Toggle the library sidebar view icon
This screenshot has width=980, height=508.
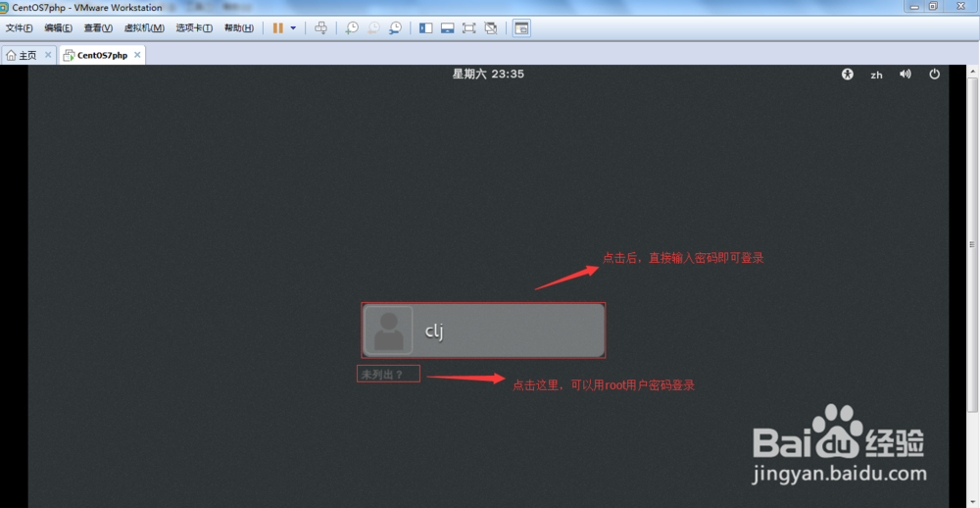pos(425,28)
